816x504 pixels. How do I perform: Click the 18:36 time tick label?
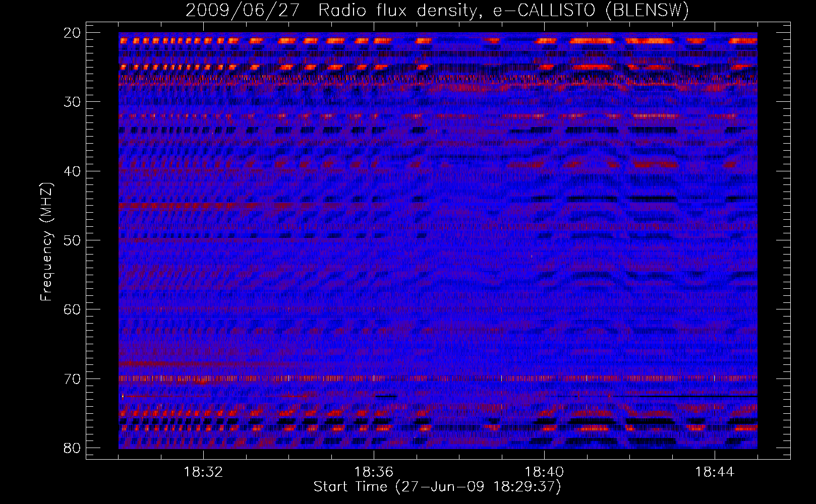click(374, 472)
